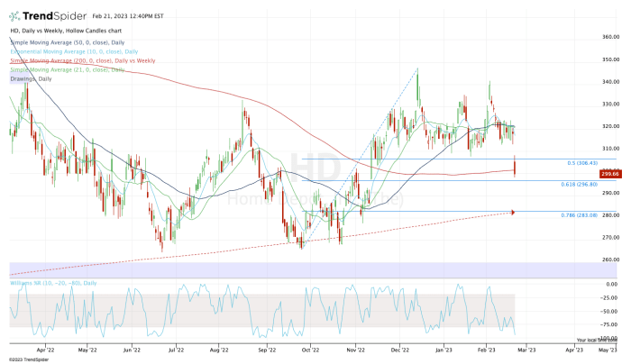This screenshot has width=631, height=364.
Task: Click the 260.00 price axis label
Action: (610, 259)
